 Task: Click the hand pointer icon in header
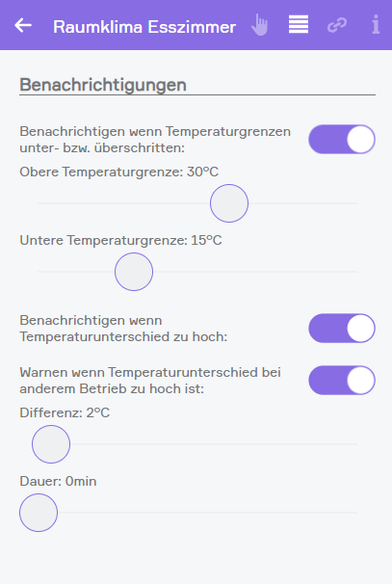(259, 25)
